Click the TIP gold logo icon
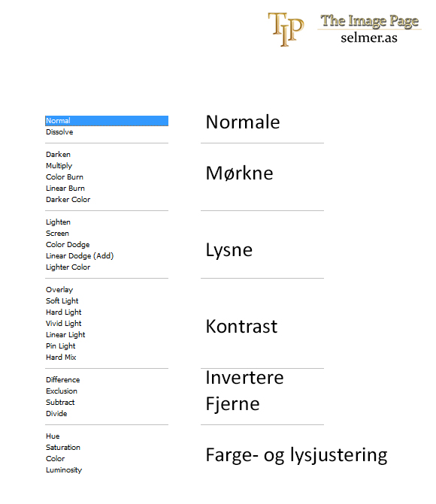This screenshot has height=504, width=436. pyautogui.click(x=286, y=29)
